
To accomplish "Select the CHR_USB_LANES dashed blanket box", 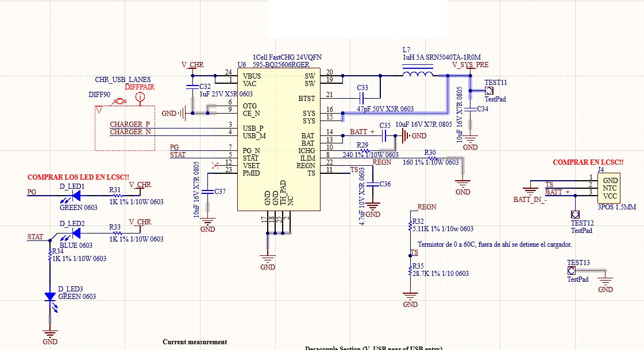I will [x=125, y=128].
